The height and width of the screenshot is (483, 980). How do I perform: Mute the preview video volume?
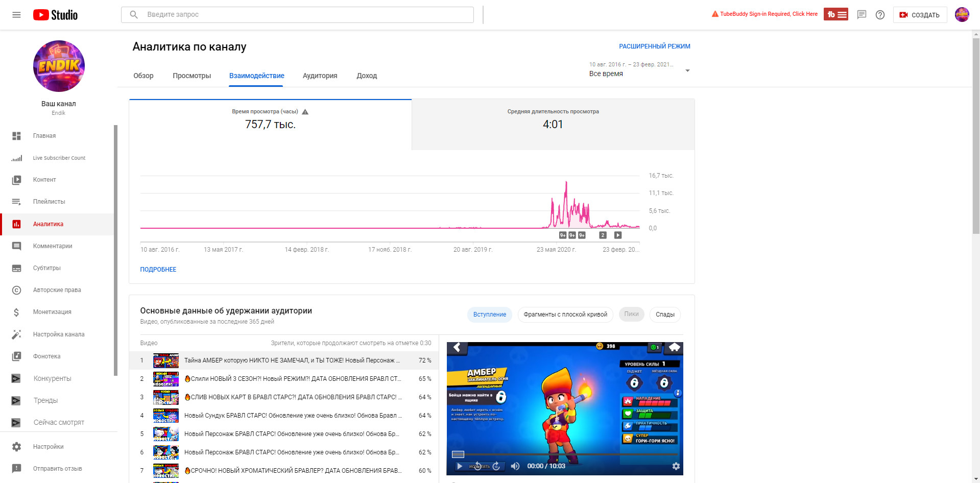coord(515,466)
